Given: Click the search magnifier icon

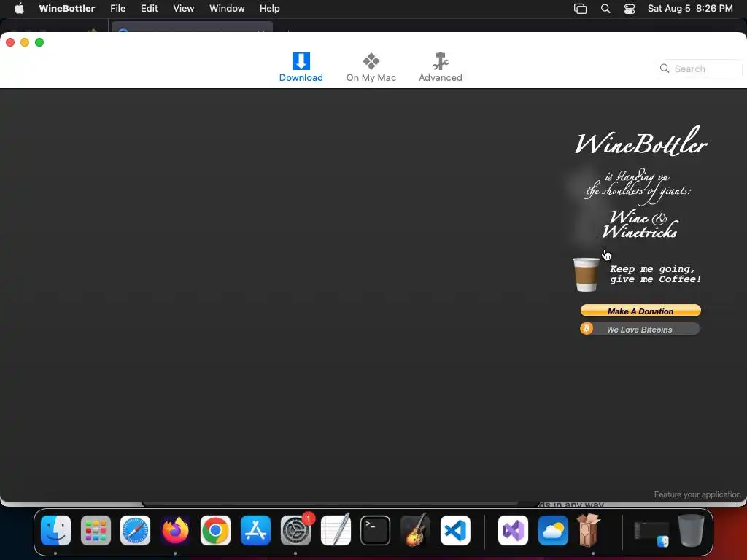Looking at the screenshot, I should [664, 69].
